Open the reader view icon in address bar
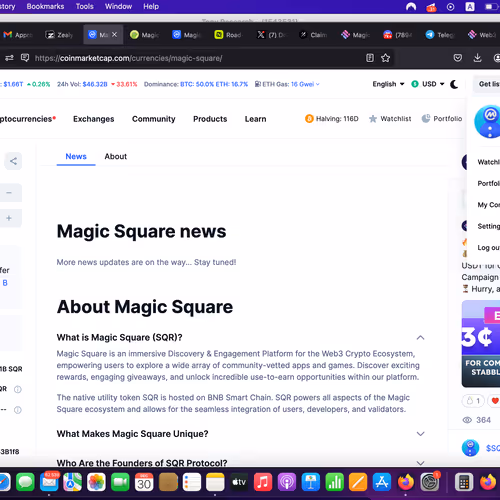Viewport: 500px width, 500px height. pyautogui.click(x=370, y=58)
